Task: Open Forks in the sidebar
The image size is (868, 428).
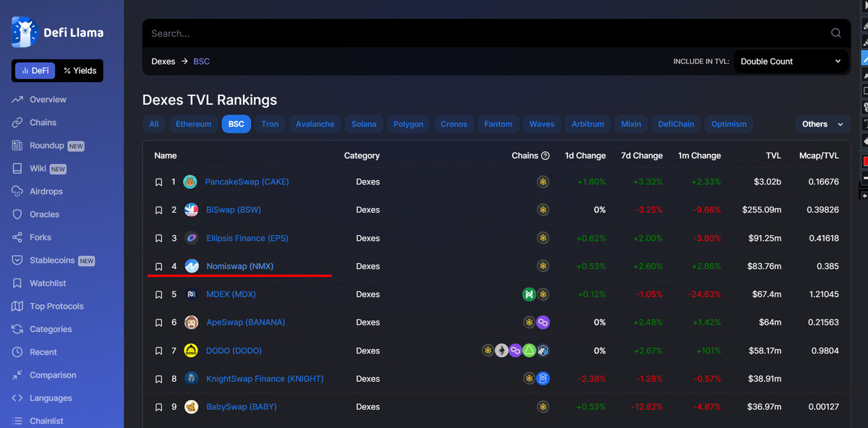Action: click(x=31, y=237)
